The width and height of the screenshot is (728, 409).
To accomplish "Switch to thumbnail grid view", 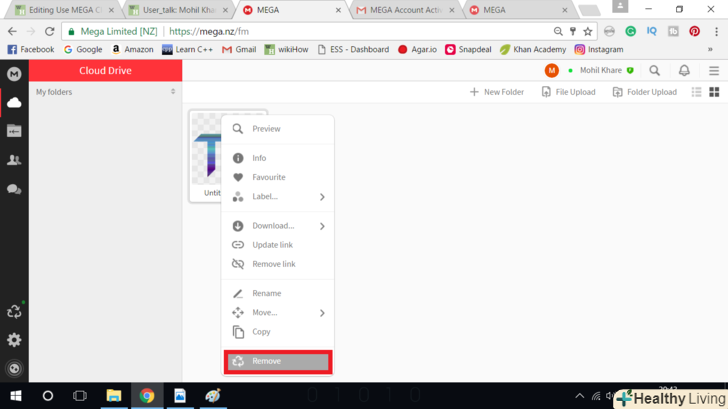I will pos(714,92).
